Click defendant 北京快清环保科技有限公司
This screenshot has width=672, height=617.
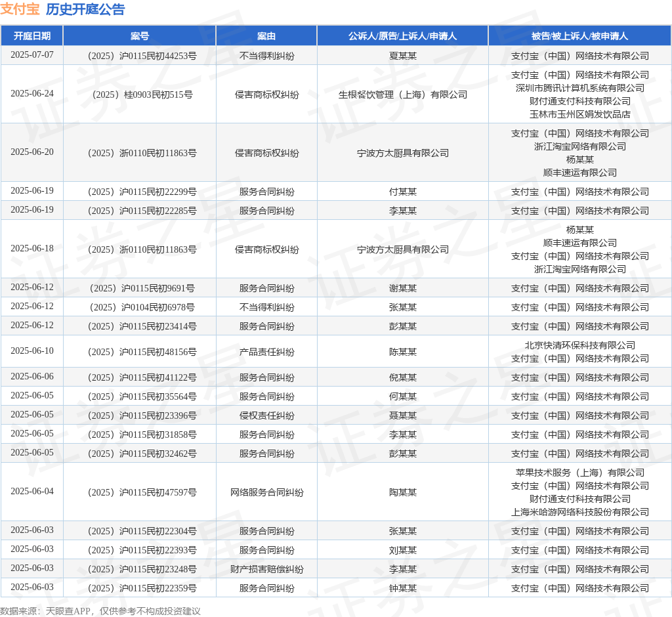580,345
